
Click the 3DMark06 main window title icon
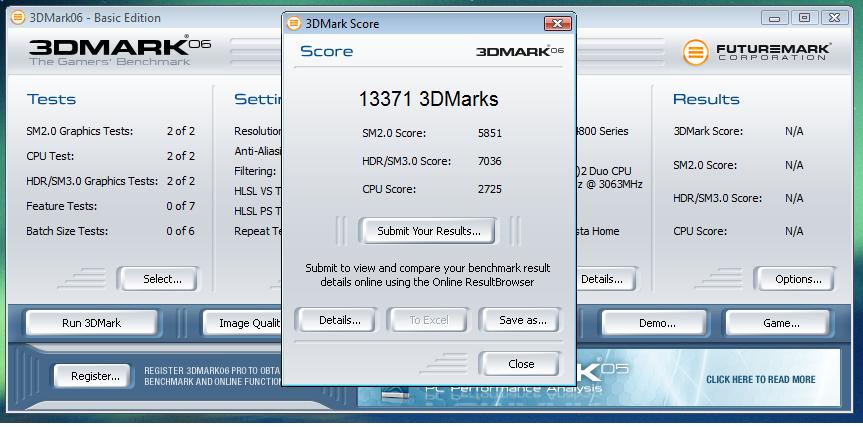pos(18,18)
